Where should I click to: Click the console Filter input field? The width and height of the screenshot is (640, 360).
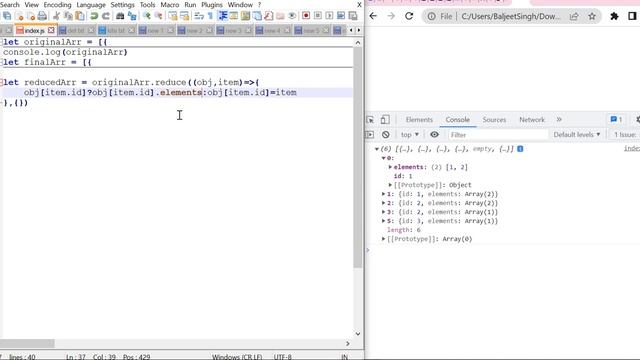(498, 134)
